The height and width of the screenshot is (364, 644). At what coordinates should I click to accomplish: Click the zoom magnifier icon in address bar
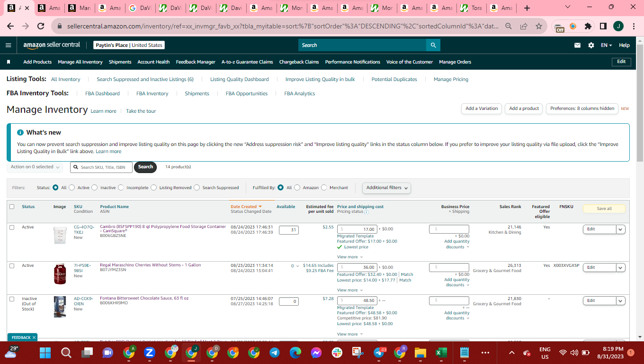click(509, 27)
